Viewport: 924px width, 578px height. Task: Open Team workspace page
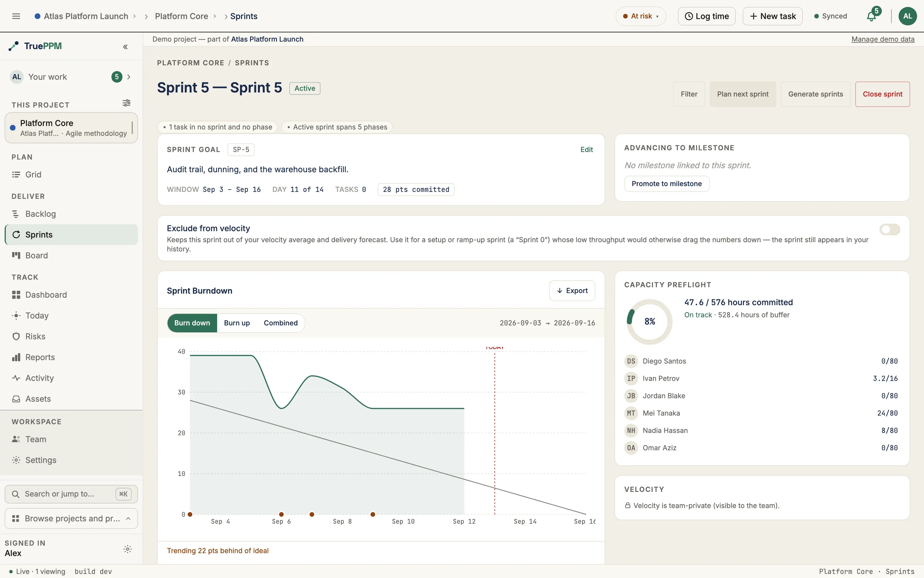(x=71, y=439)
